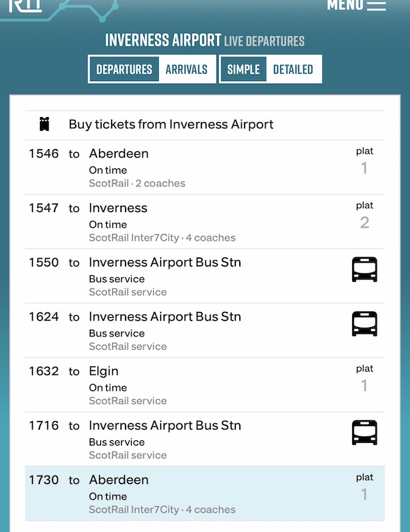This screenshot has width=410, height=532.
Task: Click bus icon for 1550 departure
Action: (x=364, y=269)
